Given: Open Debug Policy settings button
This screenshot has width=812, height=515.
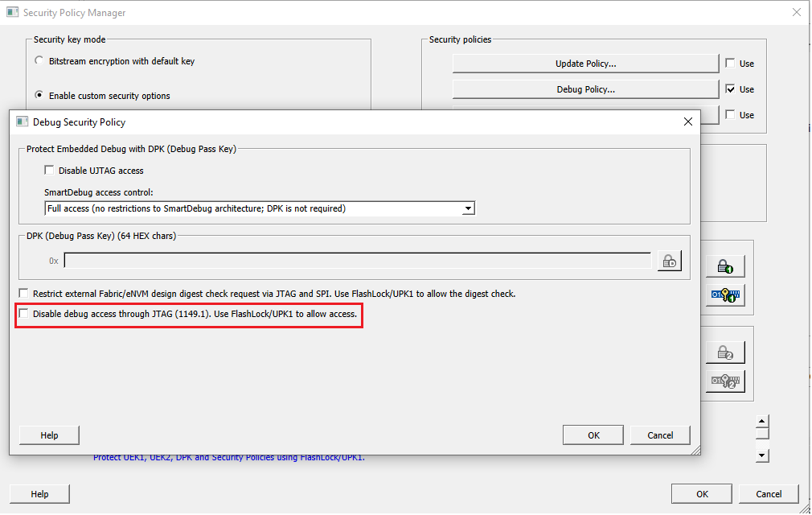Looking at the screenshot, I should [586, 89].
